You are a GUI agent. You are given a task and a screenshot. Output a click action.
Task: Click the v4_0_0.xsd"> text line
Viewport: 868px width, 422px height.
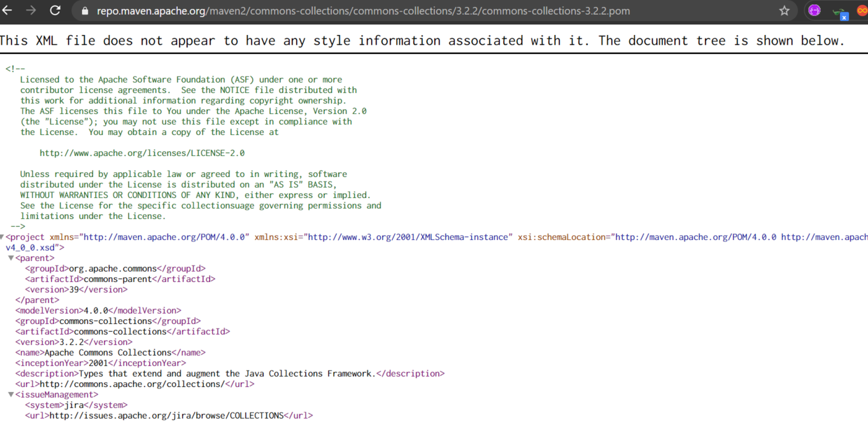coord(35,248)
